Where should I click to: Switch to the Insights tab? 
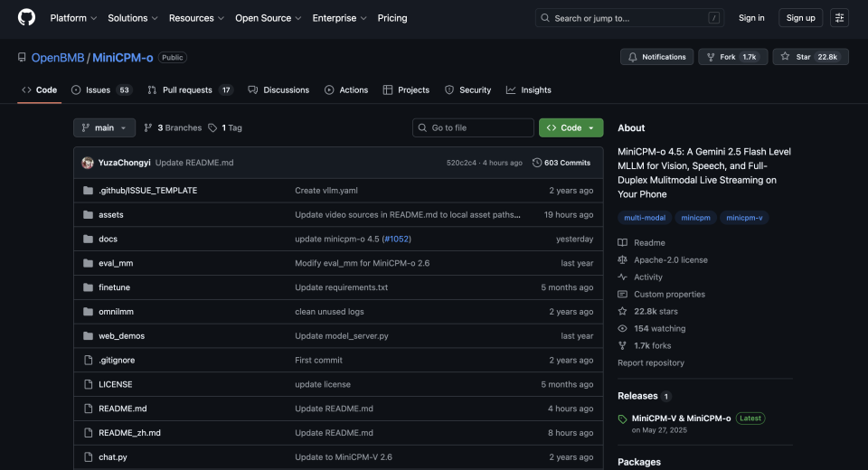[x=529, y=89]
